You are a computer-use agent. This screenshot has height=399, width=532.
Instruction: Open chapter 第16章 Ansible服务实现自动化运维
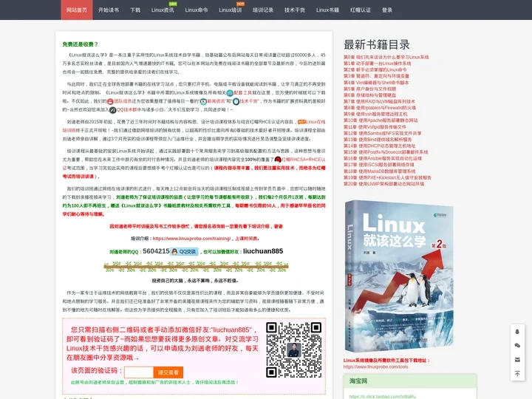383,158
